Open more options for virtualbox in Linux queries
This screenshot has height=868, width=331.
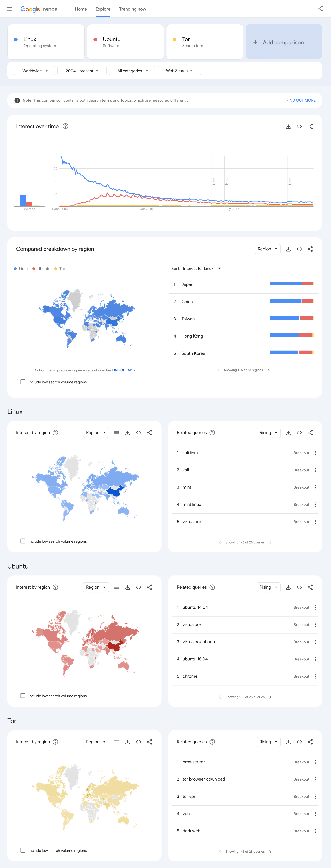[x=315, y=522]
